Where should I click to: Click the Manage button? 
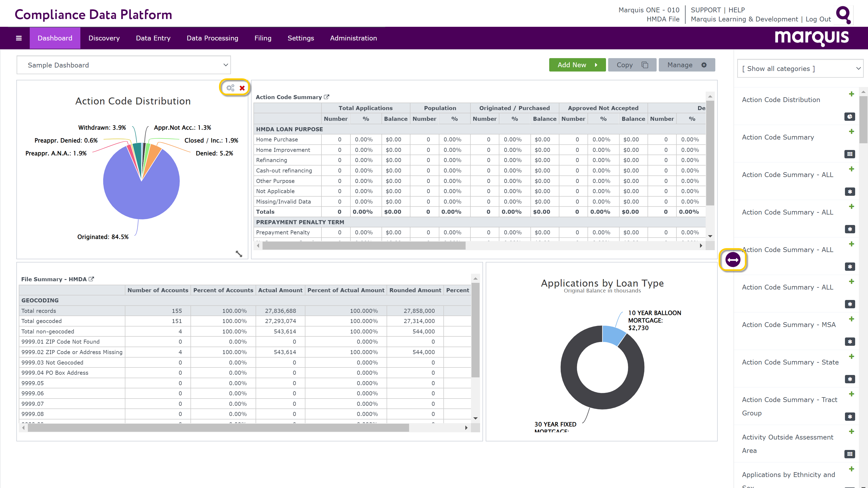coord(687,65)
